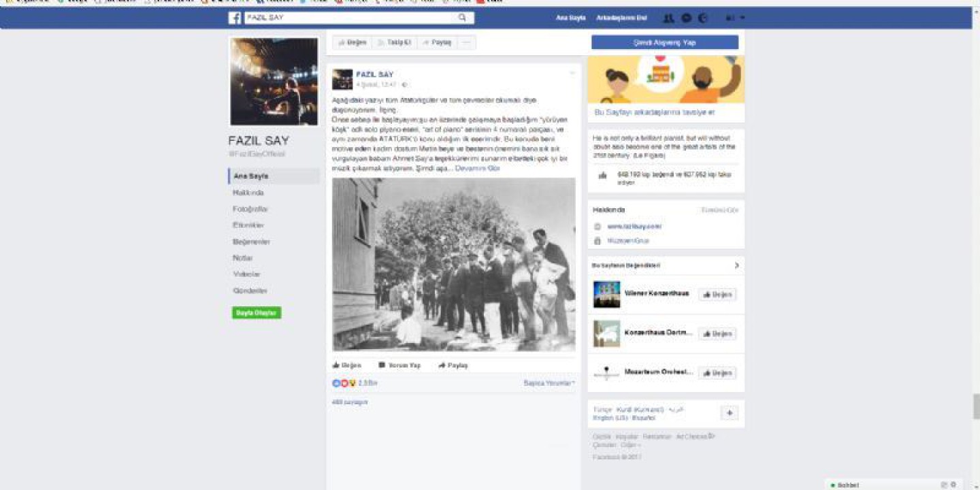
Task: Open the Messenger messages icon
Action: (687, 18)
